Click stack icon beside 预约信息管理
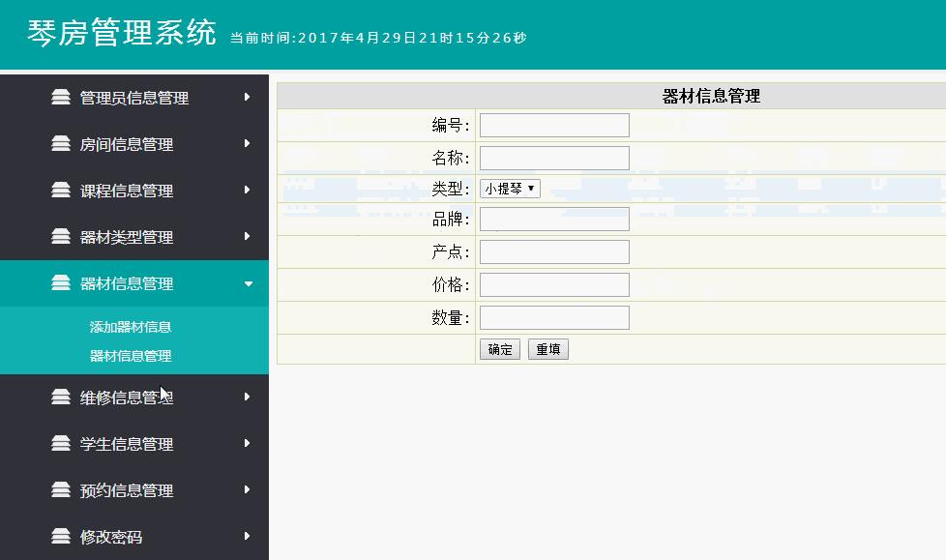Viewport: 946px width, 560px height. pyautogui.click(x=61, y=489)
